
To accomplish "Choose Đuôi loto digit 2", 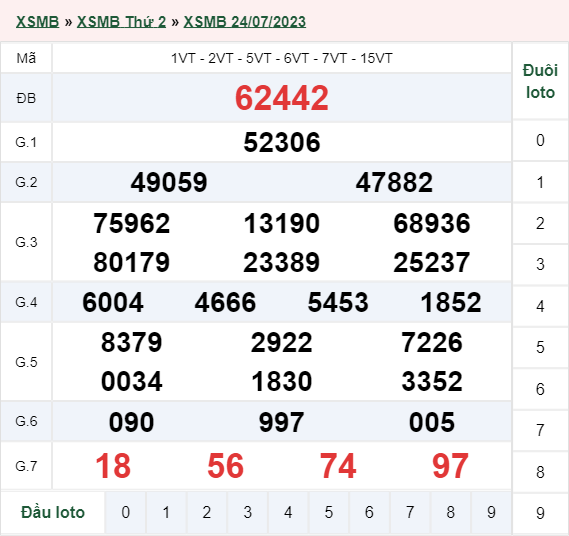I will (540, 223).
